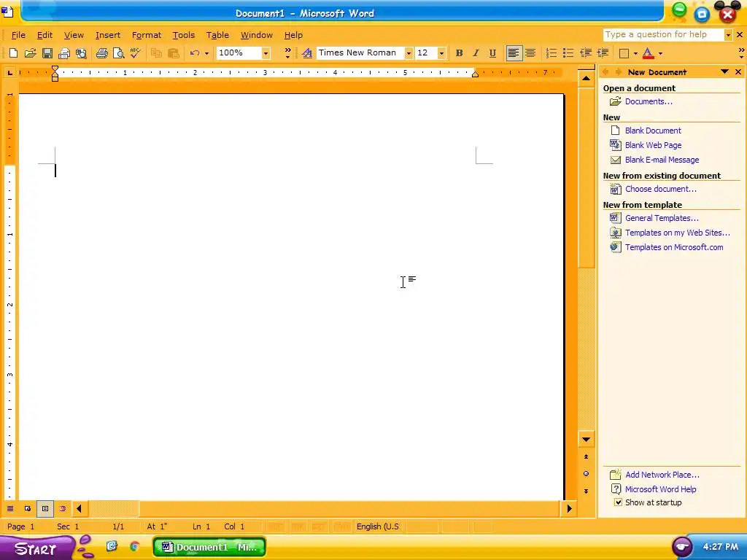This screenshot has height=560, width=747.
Task: Expand the Undo history dropdown arrow
Action: click(x=206, y=53)
